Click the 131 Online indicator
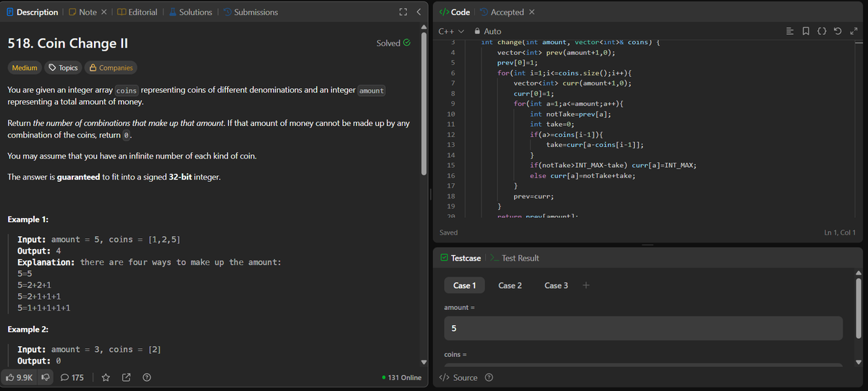This screenshot has width=868, height=391. [x=402, y=378]
